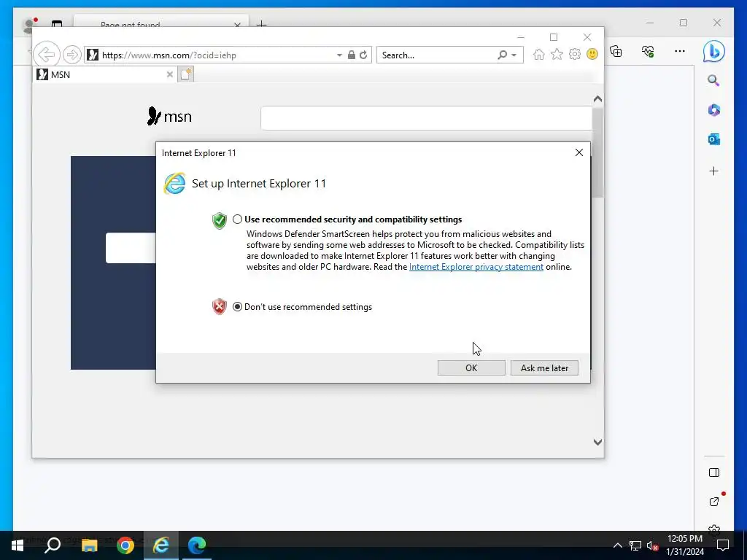
Task: Click the IE page scroll up arrow
Action: pyautogui.click(x=597, y=99)
